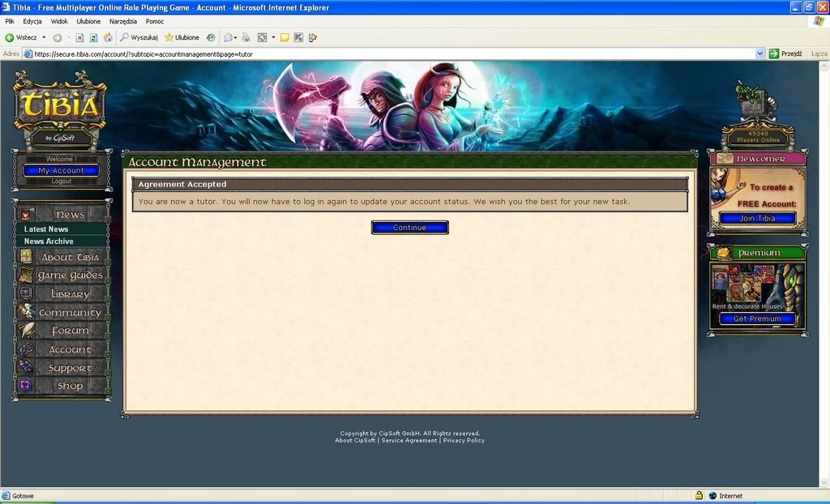
Task: Open the Edycja menu
Action: (x=32, y=22)
